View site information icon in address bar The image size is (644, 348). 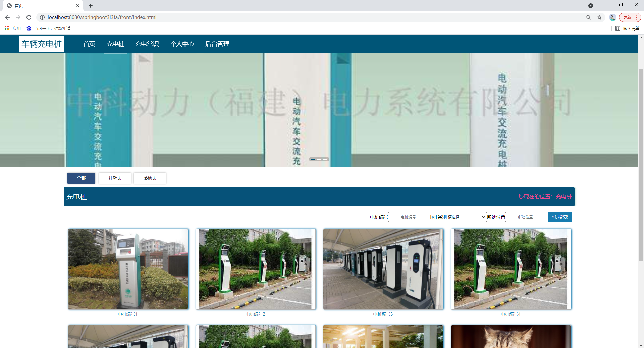(x=42, y=17)
